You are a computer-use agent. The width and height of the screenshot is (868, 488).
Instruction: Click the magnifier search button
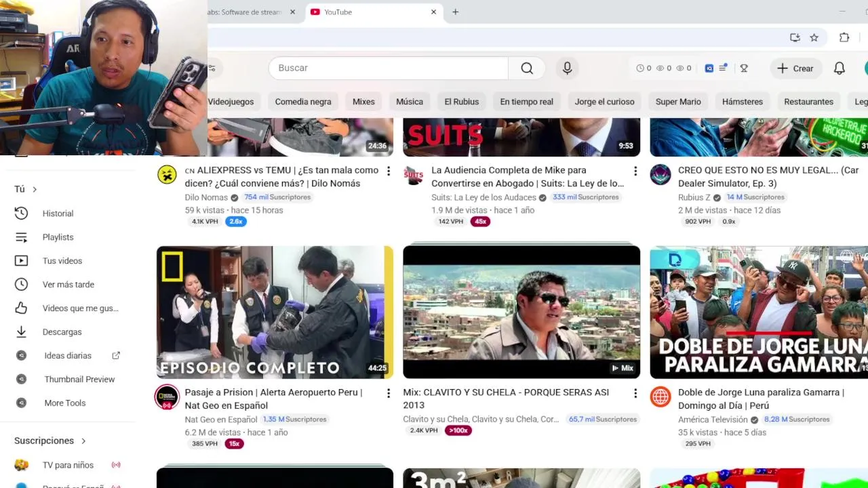coord(527,68)
